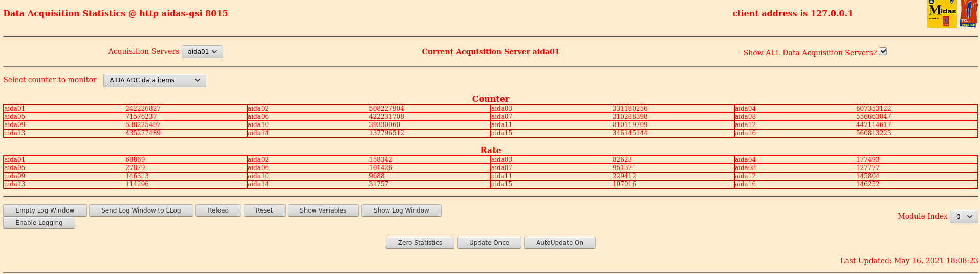This screenshot has width=980, height=274.
Task: Select rate value 27879 for aida05
Action: point(135,168)
